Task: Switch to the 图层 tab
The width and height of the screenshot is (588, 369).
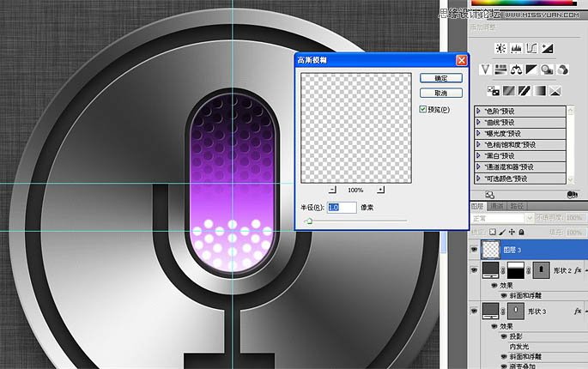Action: point(477,206)
